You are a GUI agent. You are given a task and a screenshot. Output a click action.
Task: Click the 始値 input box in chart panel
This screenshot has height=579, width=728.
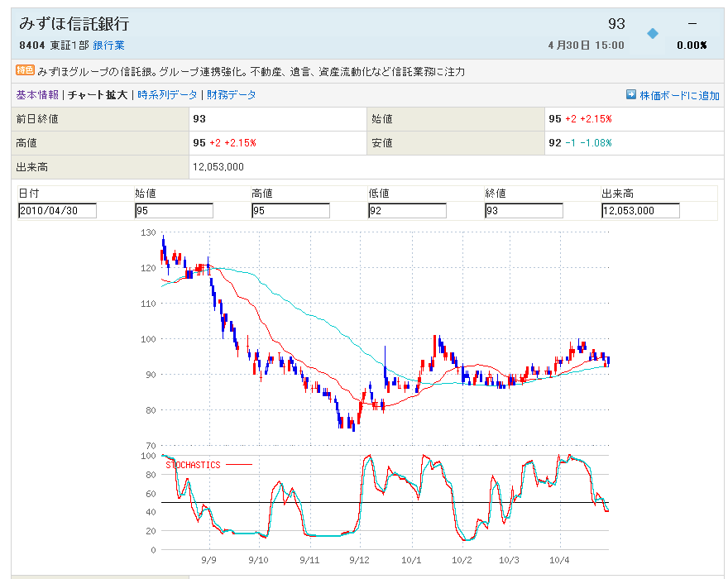coord(174,211)
